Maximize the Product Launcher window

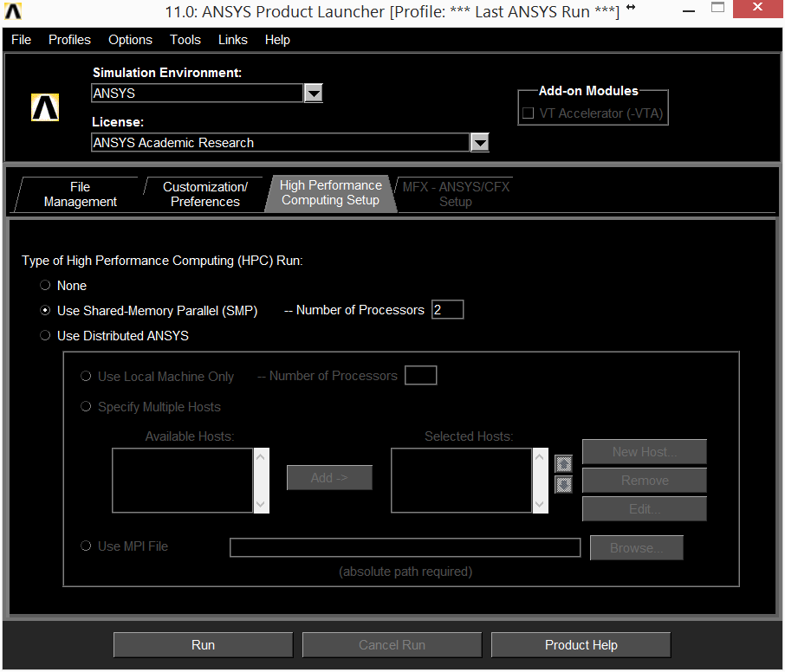click(x=718, y=8)
